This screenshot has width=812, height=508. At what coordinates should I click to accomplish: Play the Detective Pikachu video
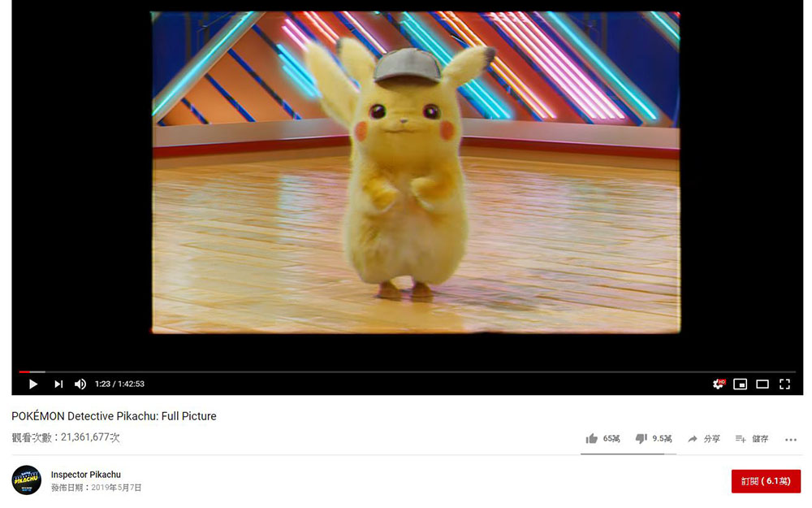[x=33, y=384]
